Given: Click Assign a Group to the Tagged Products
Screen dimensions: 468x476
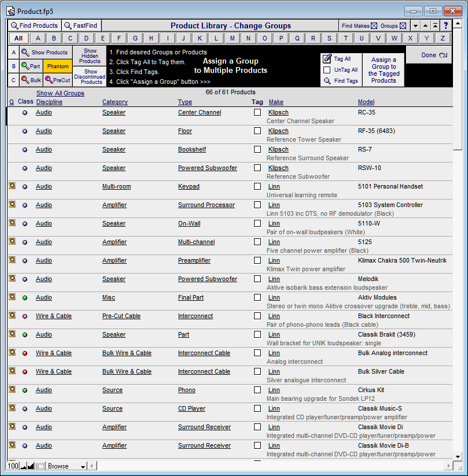Looking at the screenshot, I should tap(384, 70).
